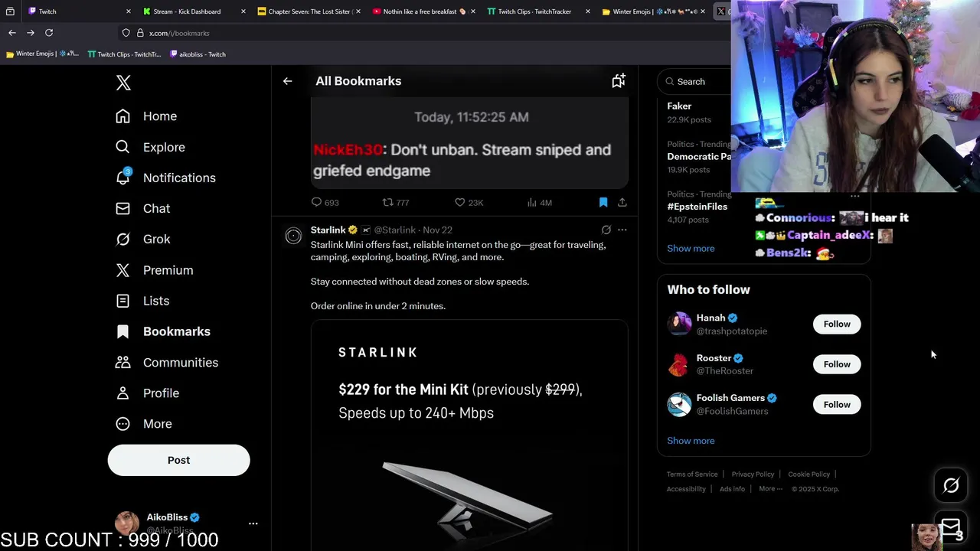Close the Twitch browser tab
This screenshot has width=980, height=551.
pos(129,11)
